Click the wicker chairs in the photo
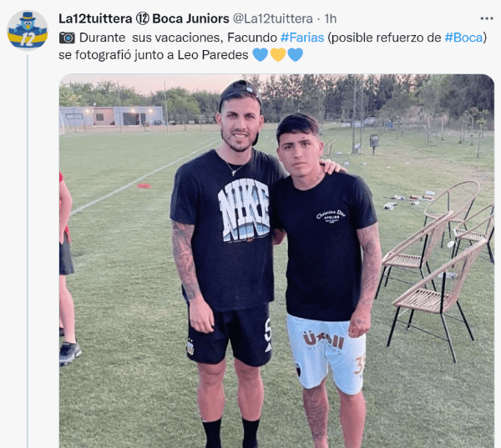The width and height of the screenshot is (501, 448). coord(436,264)
